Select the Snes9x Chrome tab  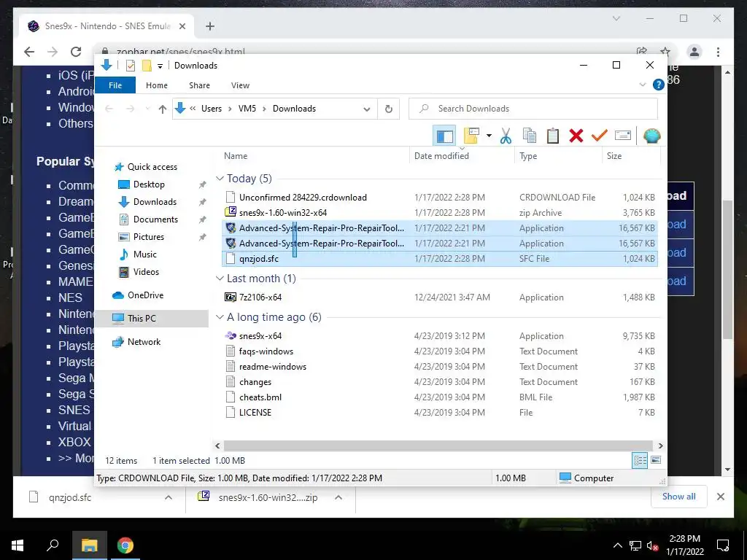107,26
